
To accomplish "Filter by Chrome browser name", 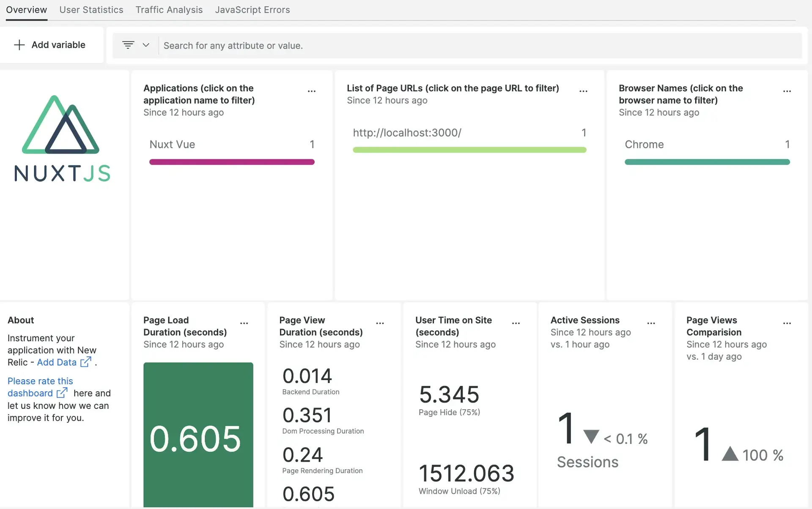I will tap(644, 145).
